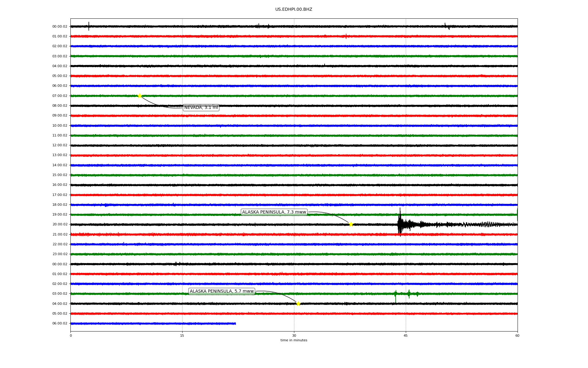Screen dimensions: 588x368
Task: Click the 12:00:02 trace time label
Action: click(60, 145)
